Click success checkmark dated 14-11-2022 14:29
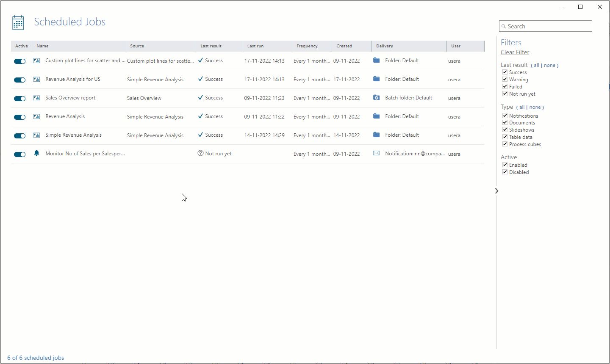The image size is (610, 364). [200, 135]
